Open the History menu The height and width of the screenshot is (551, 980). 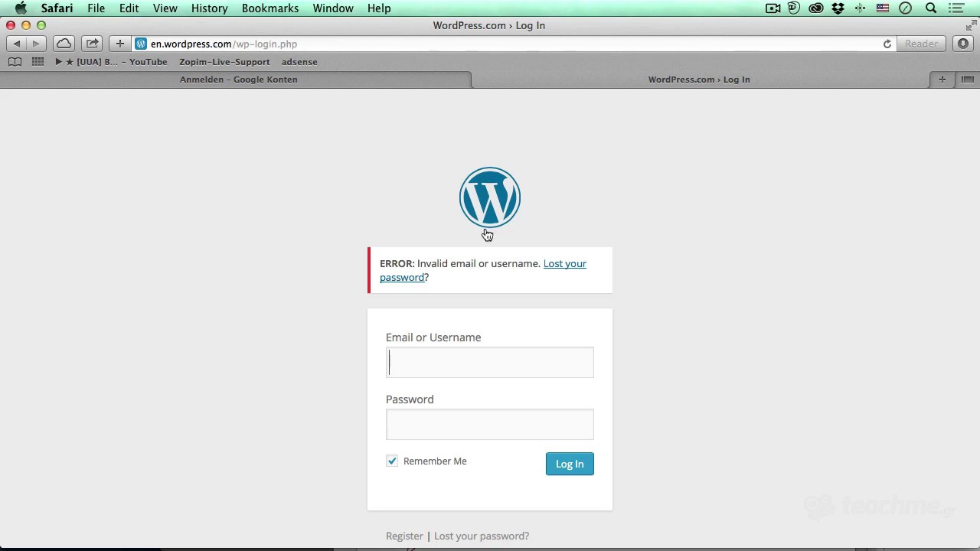tap(209, 8)
